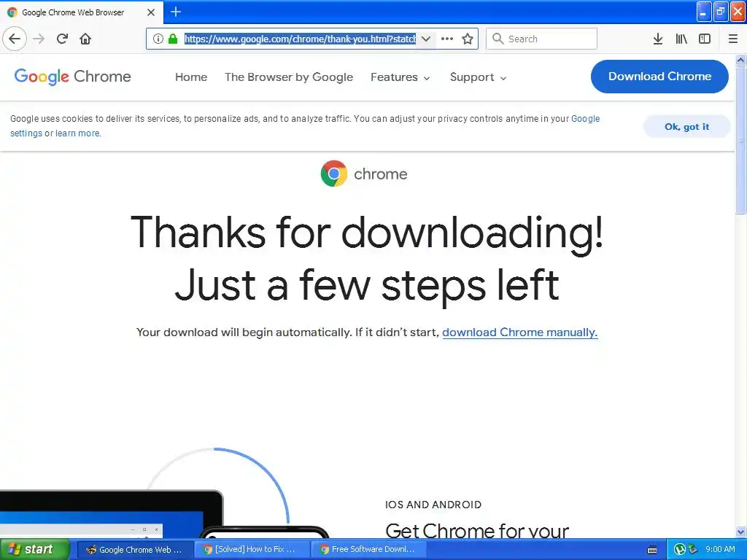
Task: Open the Library bookmarks icon
Action: (681, 39)
